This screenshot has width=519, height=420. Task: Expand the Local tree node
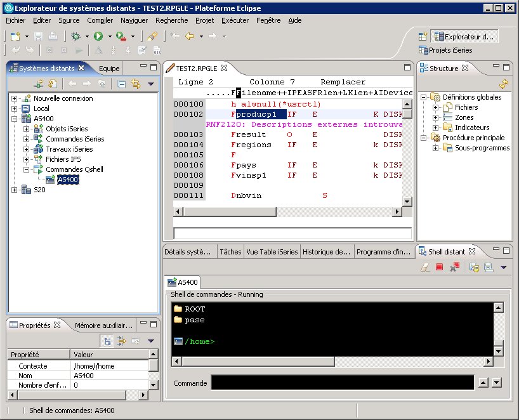[x=14, y=108]
